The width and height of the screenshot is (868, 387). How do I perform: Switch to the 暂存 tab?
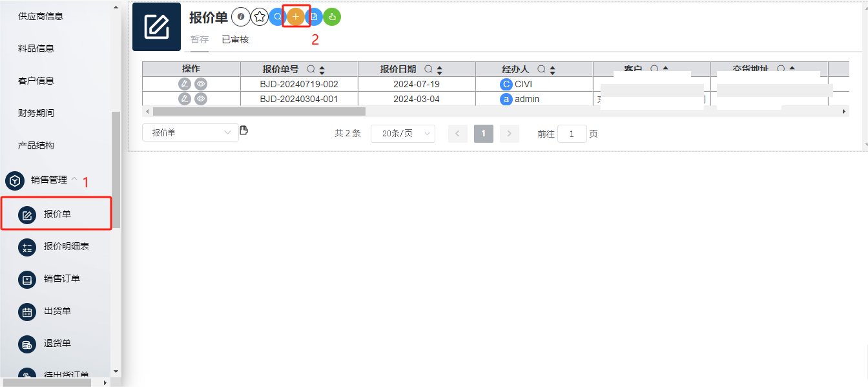(200, 39)
